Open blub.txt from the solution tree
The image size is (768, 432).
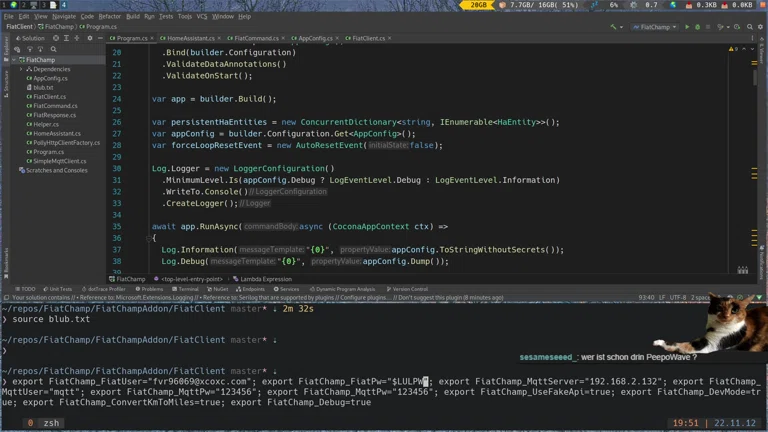[43, 87]
